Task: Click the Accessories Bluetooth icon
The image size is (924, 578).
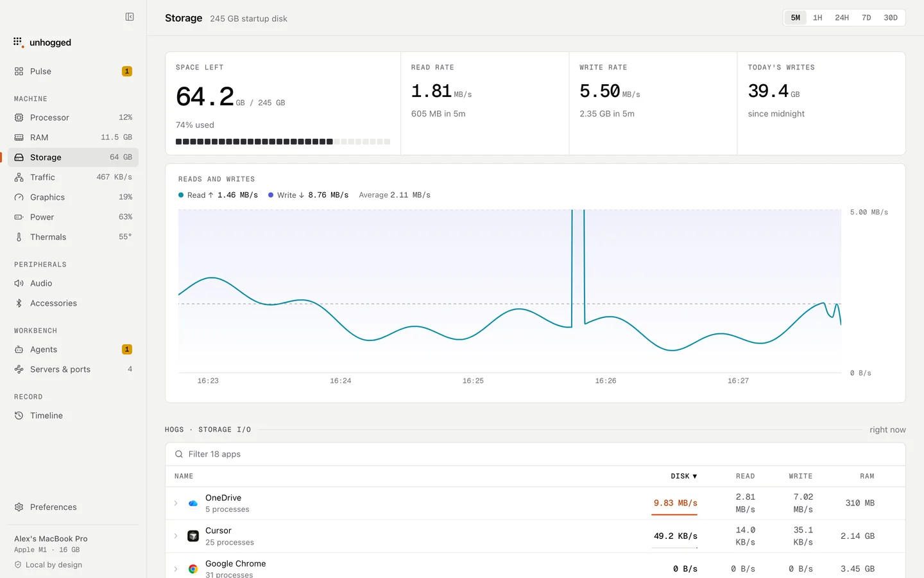Action: tap(19, 303)
